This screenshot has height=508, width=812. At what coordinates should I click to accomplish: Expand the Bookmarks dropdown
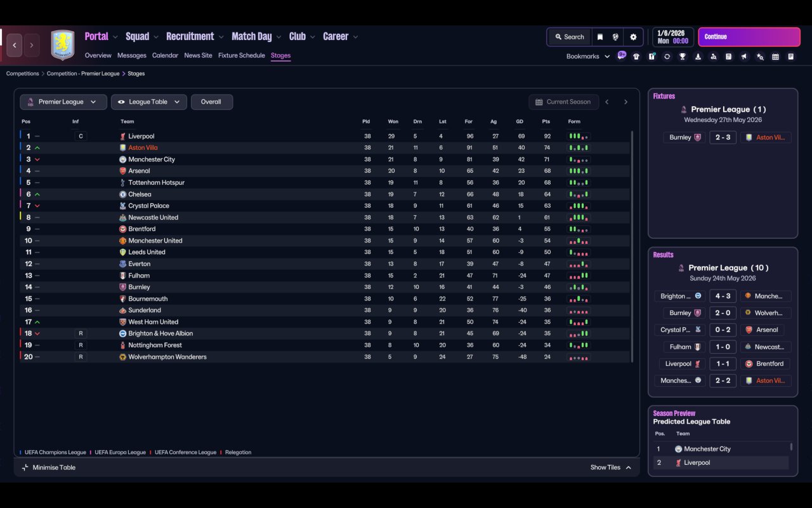[588, 56]
